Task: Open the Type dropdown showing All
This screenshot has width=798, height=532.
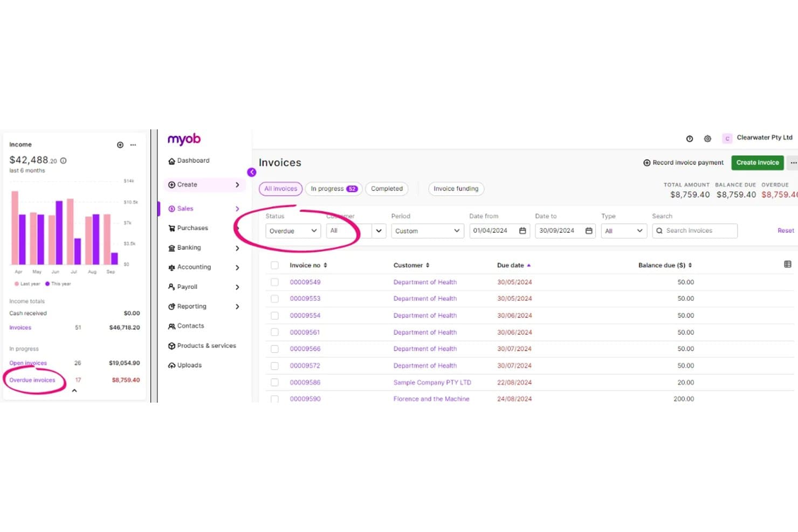Action: click(624, 231)
